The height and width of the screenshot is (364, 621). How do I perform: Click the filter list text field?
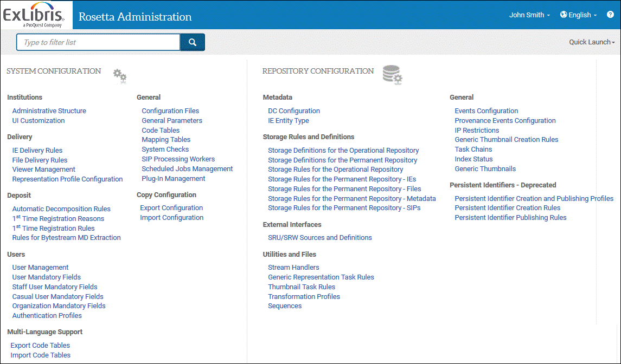coord(98,42)
